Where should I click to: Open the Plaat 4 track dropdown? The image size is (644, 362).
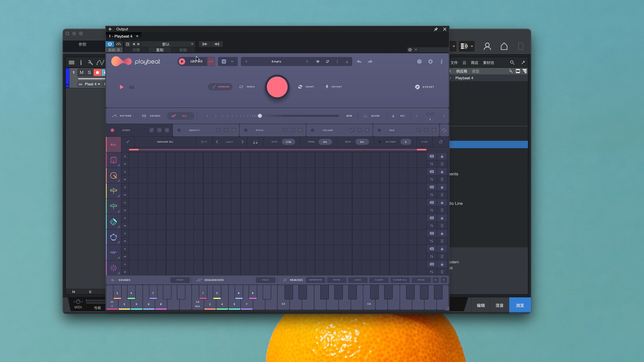(x=92, y=84)
